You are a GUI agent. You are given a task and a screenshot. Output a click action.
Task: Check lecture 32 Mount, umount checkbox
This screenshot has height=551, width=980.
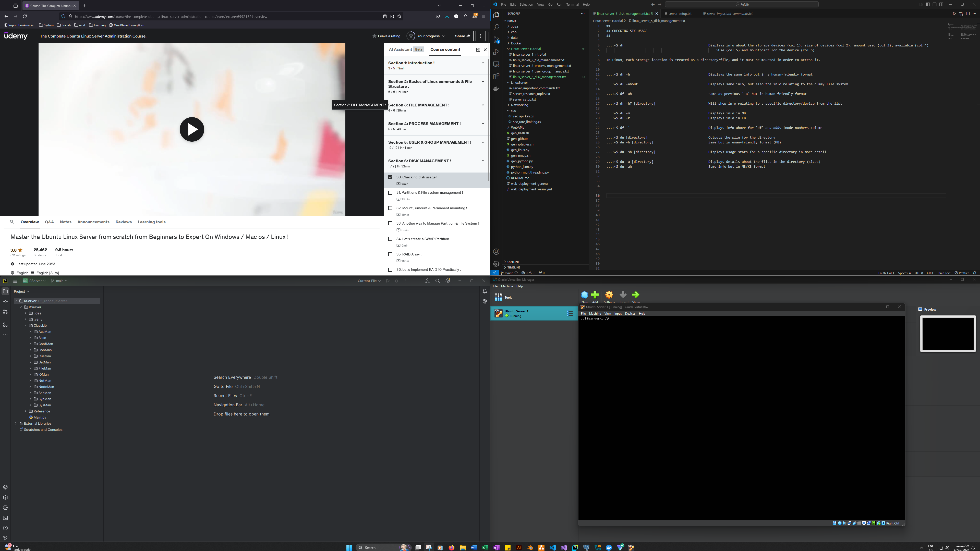(390, 208)
